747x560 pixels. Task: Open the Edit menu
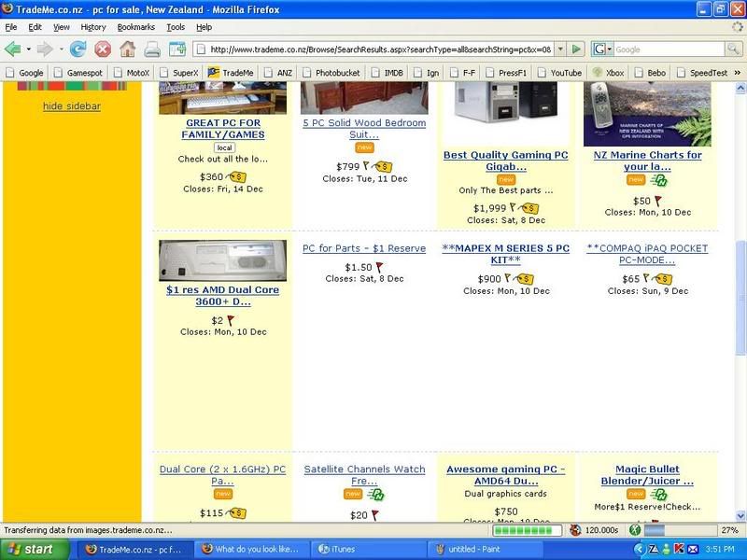point(35,27)
